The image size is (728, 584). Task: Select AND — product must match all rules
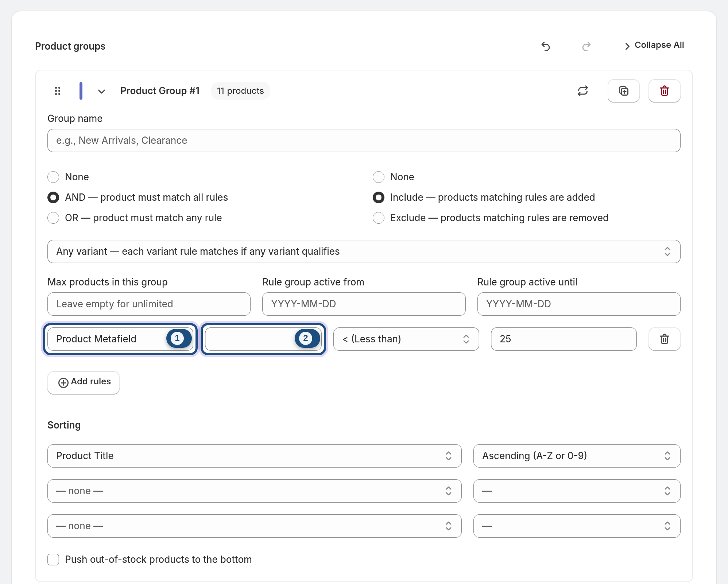tap(53, 197)
